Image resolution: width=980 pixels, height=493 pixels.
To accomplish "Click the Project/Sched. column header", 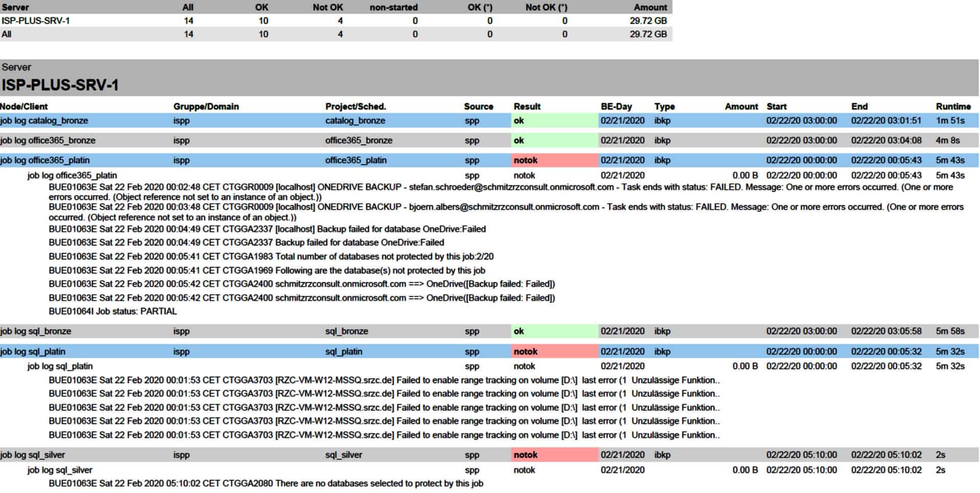I will [x=355, y=106].
